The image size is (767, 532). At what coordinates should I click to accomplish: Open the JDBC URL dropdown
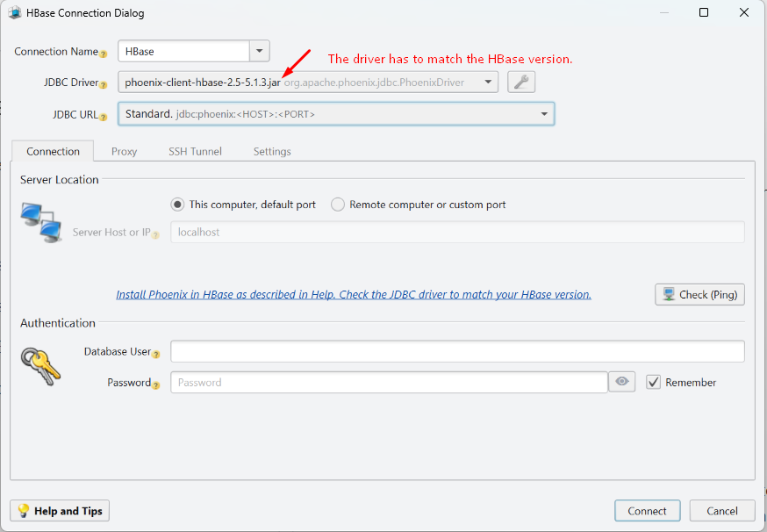click(x=543, y=113)
